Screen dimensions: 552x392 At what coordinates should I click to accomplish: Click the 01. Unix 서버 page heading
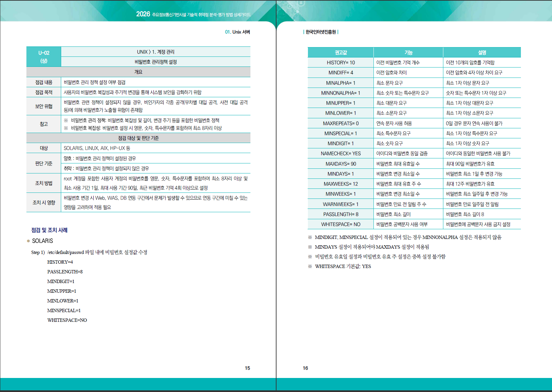[x=238, y=32]
